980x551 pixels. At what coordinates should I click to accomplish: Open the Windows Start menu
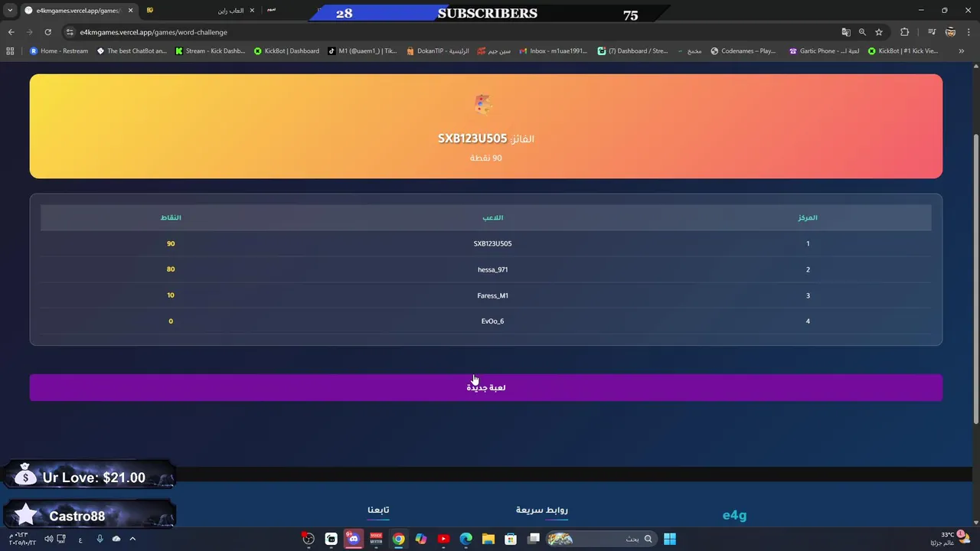tap(670, 539)
